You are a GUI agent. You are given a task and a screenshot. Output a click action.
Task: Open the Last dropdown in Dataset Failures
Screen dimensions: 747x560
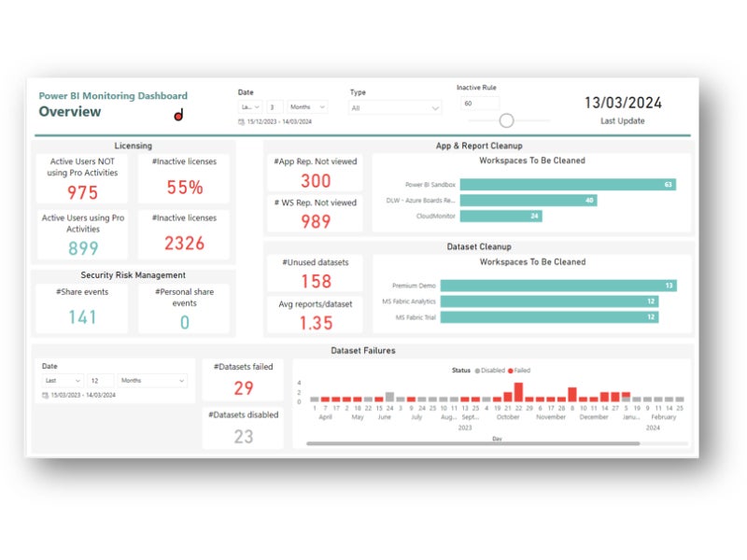pyautogui.click(x=63, y=381)
